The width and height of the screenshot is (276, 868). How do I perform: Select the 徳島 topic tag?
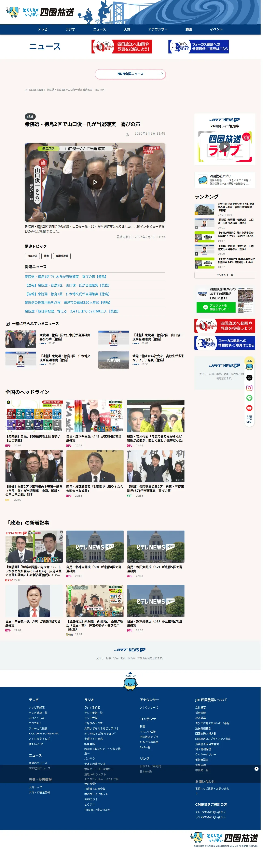(46, 256)
